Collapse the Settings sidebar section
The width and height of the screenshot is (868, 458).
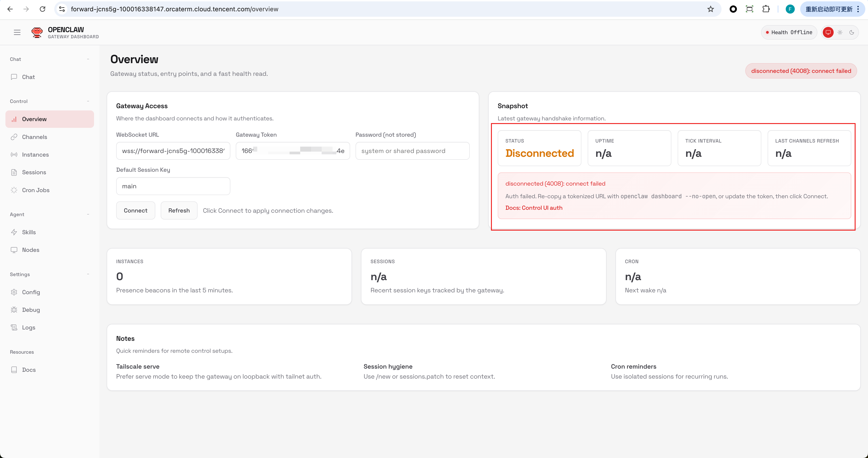88,274
